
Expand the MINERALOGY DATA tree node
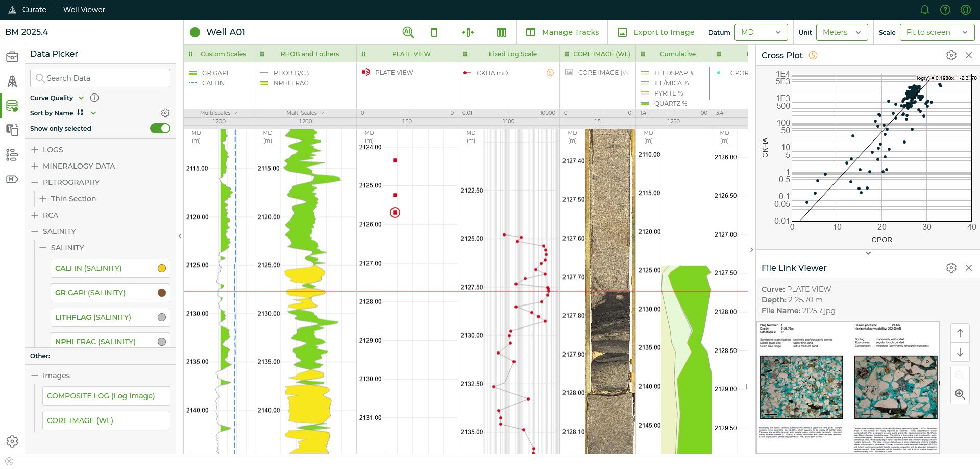(35, 166)
